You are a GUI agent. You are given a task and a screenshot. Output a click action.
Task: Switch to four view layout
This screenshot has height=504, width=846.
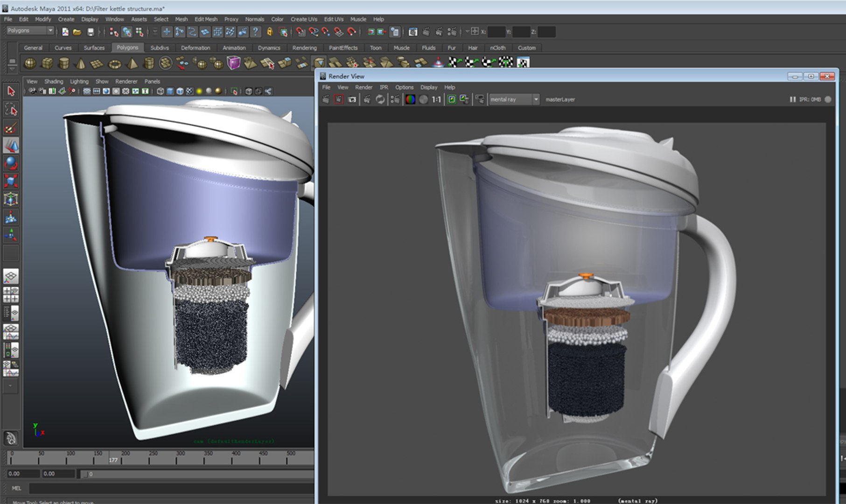[11, 294]
